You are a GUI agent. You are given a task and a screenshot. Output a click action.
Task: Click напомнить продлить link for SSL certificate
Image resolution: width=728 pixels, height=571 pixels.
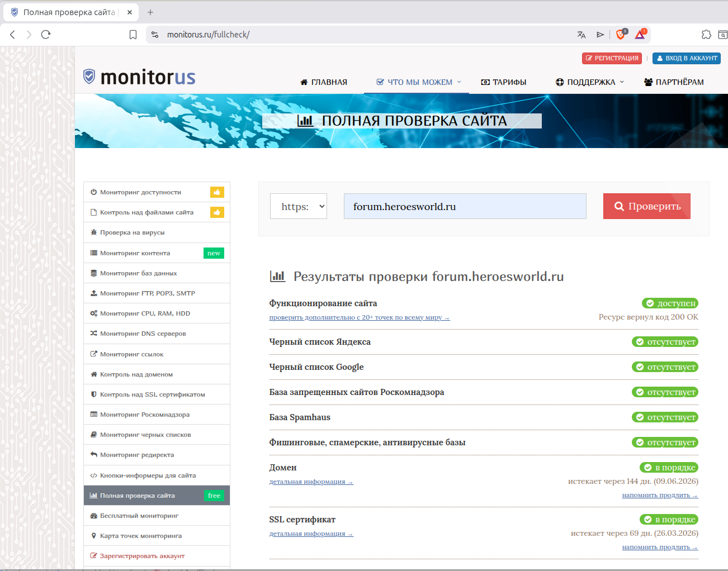(x=660, y=547)
